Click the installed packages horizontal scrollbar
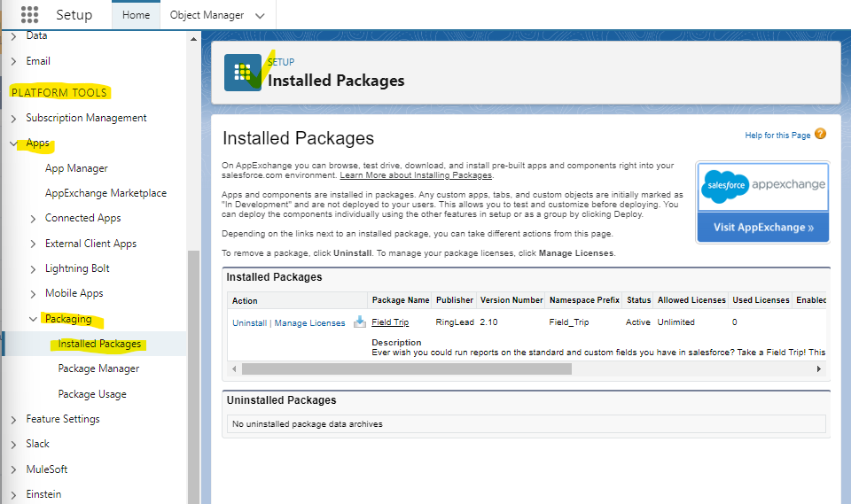851x504 pixels. tap(407, 368)
